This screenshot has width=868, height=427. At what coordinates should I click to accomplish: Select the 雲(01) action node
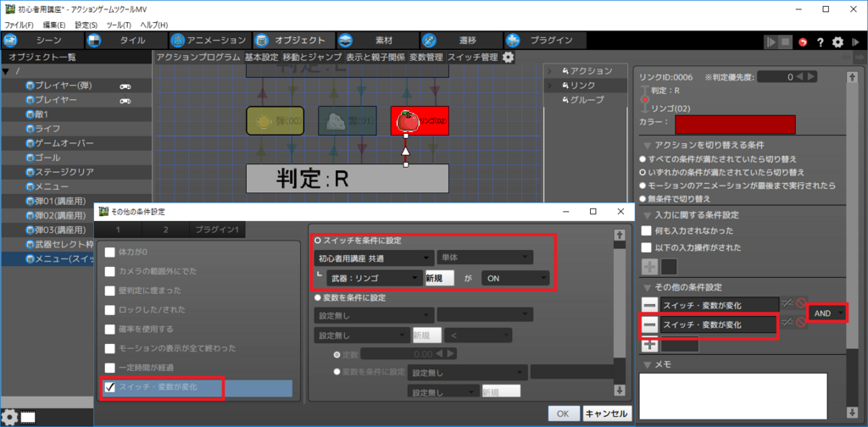(348, 120)
